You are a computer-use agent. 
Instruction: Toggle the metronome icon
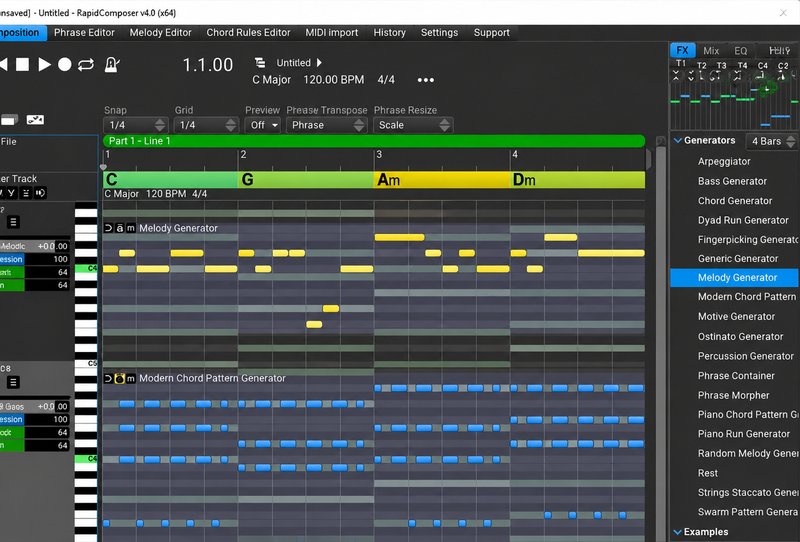(x=112, y=64)
